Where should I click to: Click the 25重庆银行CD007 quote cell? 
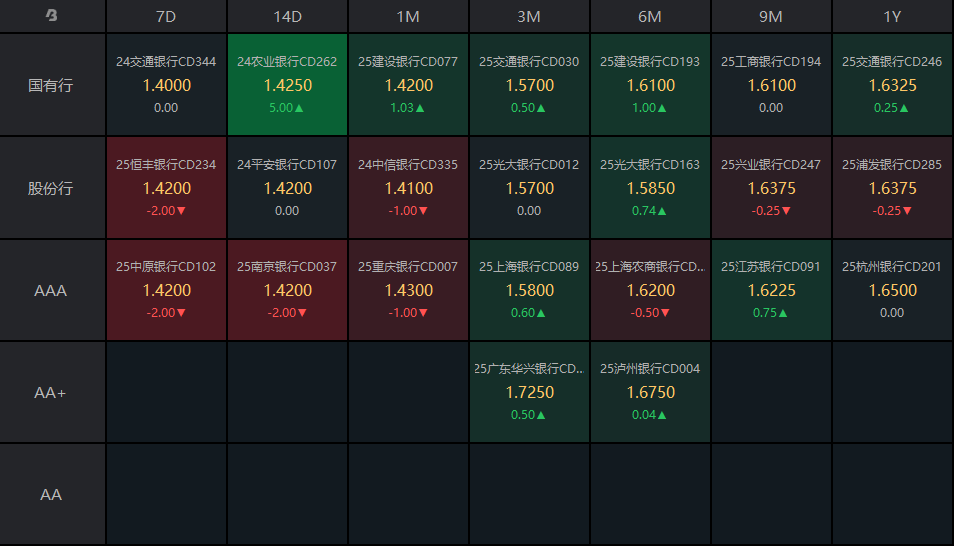tap(408, 289)
